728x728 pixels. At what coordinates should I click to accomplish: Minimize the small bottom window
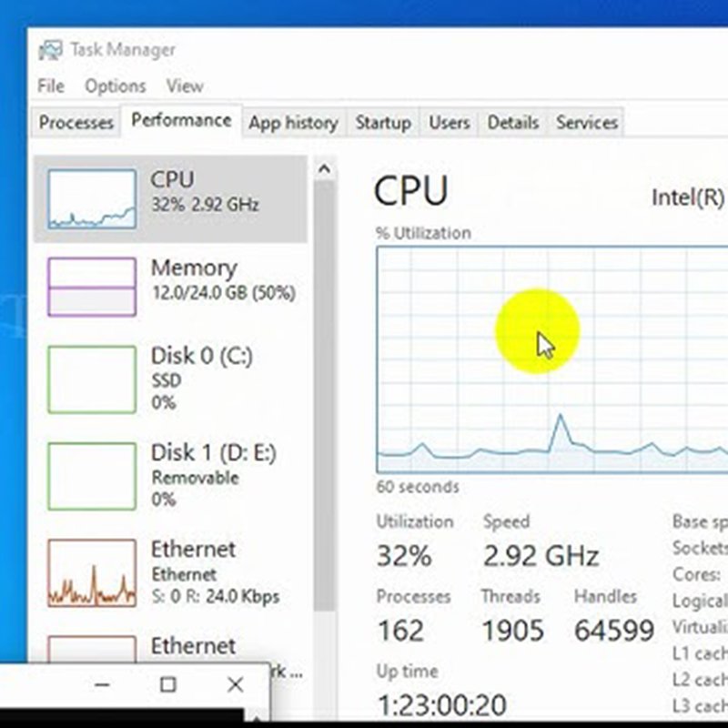102,684
